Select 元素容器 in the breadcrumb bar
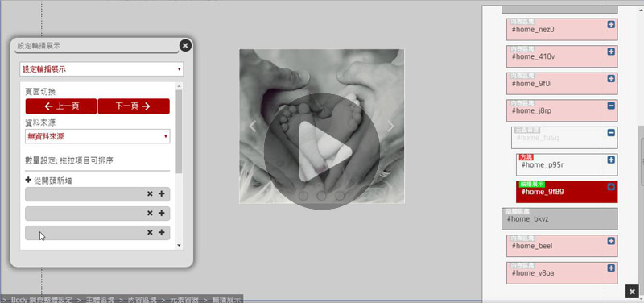 click(x=184, y=299)
